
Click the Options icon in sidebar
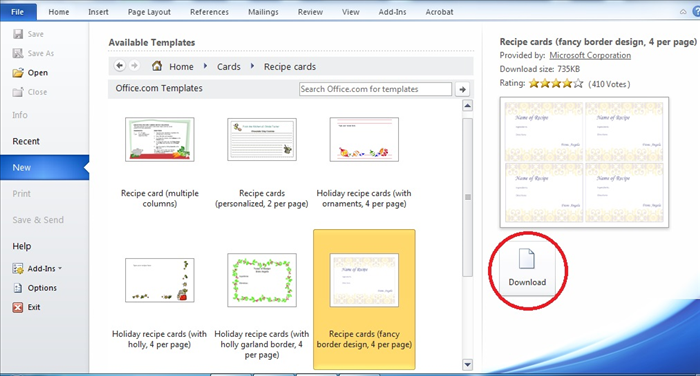18,288
